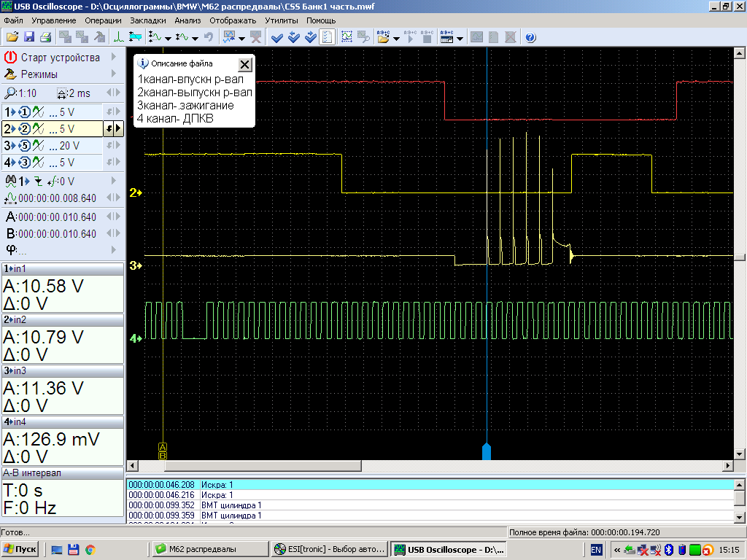Screen dimensions: 747x560
Task: Switch to ESI[tronic] taskbar window
Action: pos(329,550)
